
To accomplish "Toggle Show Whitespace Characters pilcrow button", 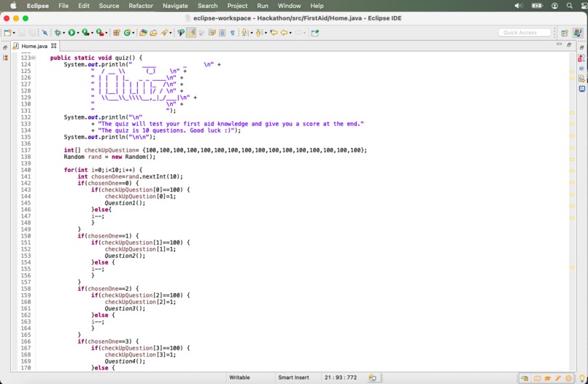I will [x=233, y=33].
